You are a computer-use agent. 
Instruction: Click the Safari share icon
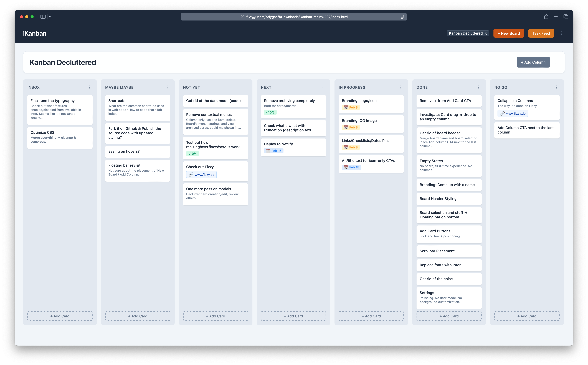(546, 17)
